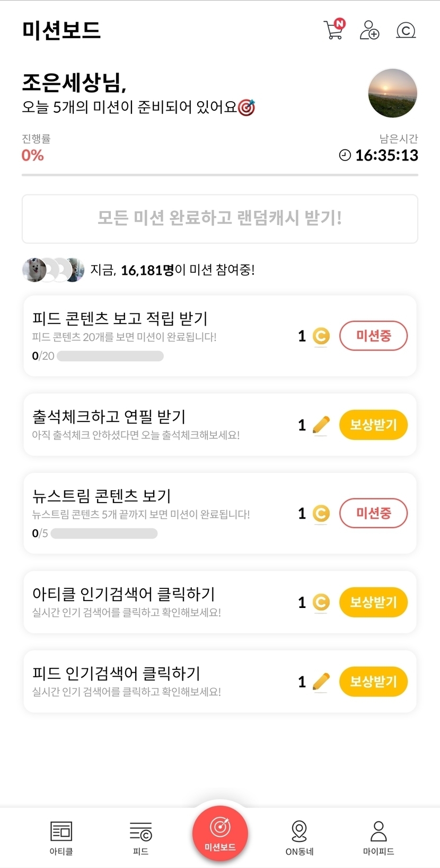Claim reward for feed popular search mission
The height and width of the screenshot is (868, 440).
pyautogui.click(x=373, y=682)
